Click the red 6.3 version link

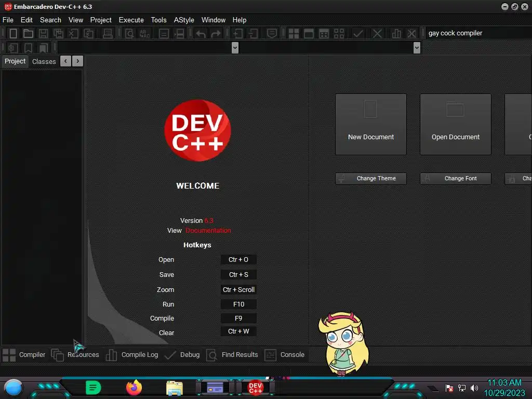point(209,220)
